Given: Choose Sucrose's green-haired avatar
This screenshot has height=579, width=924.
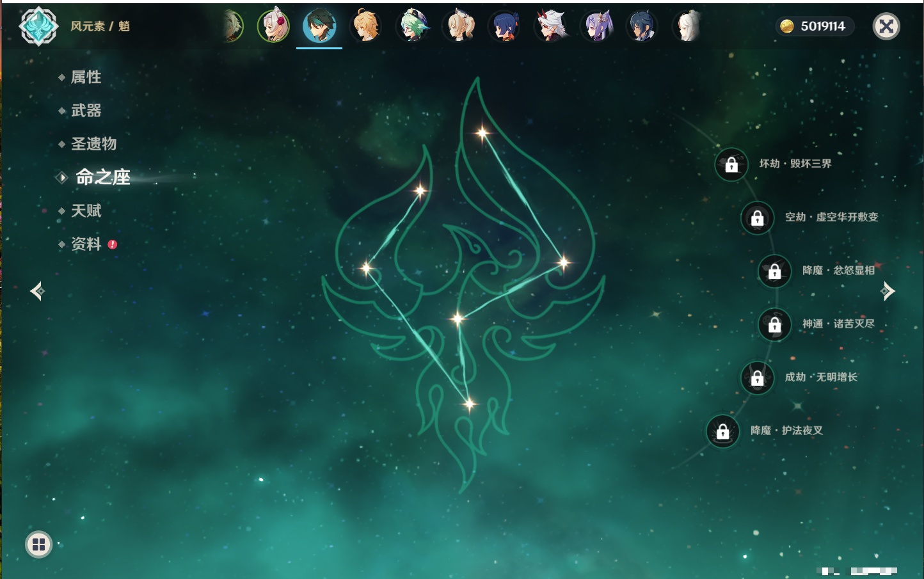Looking at the screenshot, I should 412,26.
